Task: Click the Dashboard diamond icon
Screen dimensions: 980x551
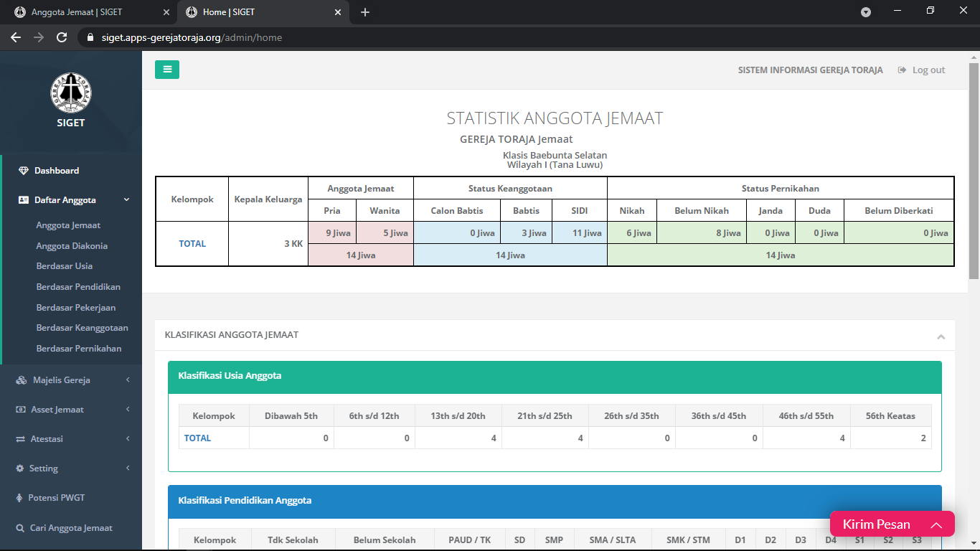Action: pyautogui.click(x=24, y=171)
